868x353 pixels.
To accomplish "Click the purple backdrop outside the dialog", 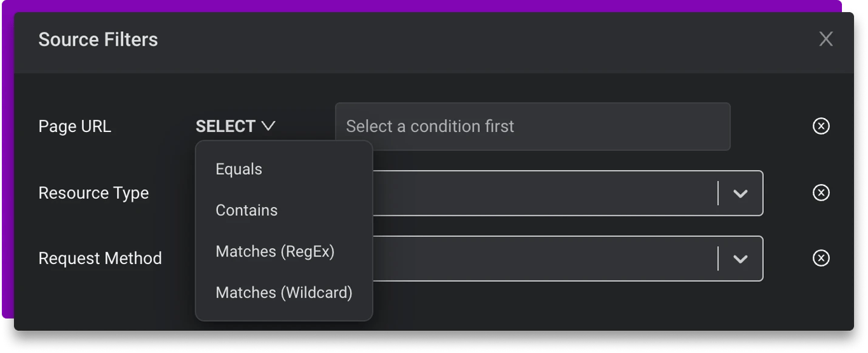I will pyautogui.click(x=6, y=159).
